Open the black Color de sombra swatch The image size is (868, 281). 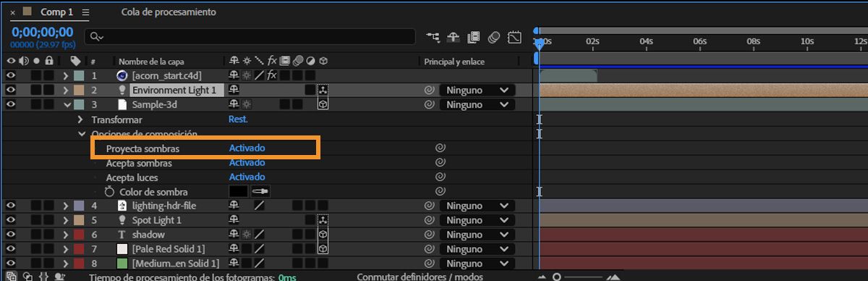[239, 191]
